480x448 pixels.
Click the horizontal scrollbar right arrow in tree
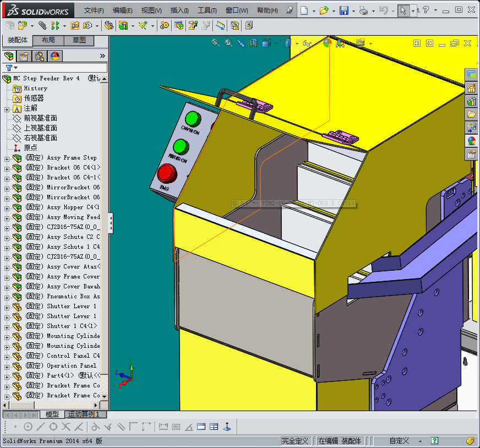point(96,405)
